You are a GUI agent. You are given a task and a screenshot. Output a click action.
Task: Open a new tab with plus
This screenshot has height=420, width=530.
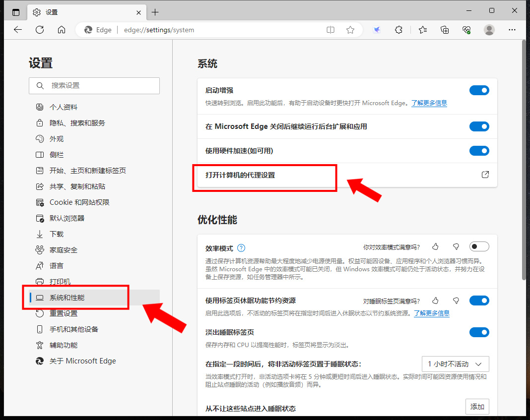155,12
